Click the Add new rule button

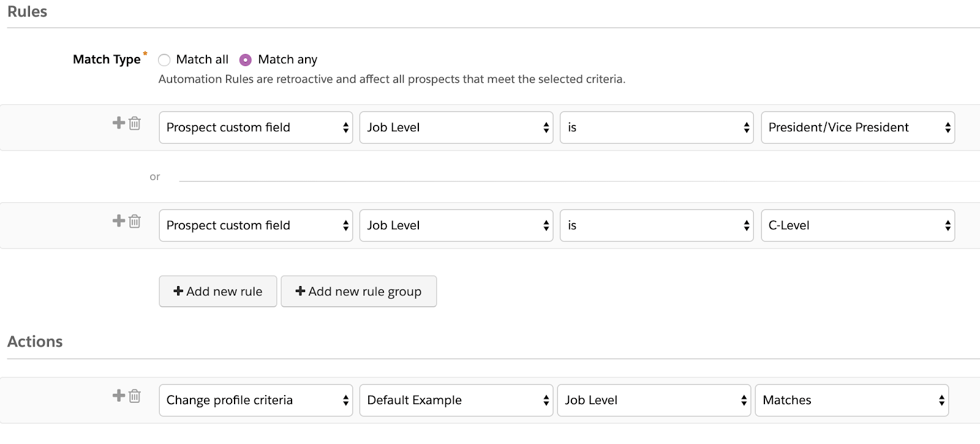pos(218,292)
